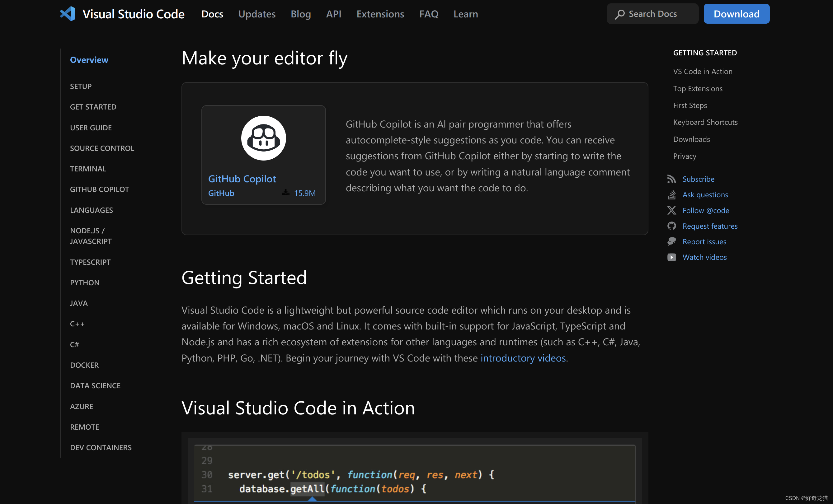Jump to Privacy section
The height and width of the screenshot is (504, 833).
click(x=685, y=156)
